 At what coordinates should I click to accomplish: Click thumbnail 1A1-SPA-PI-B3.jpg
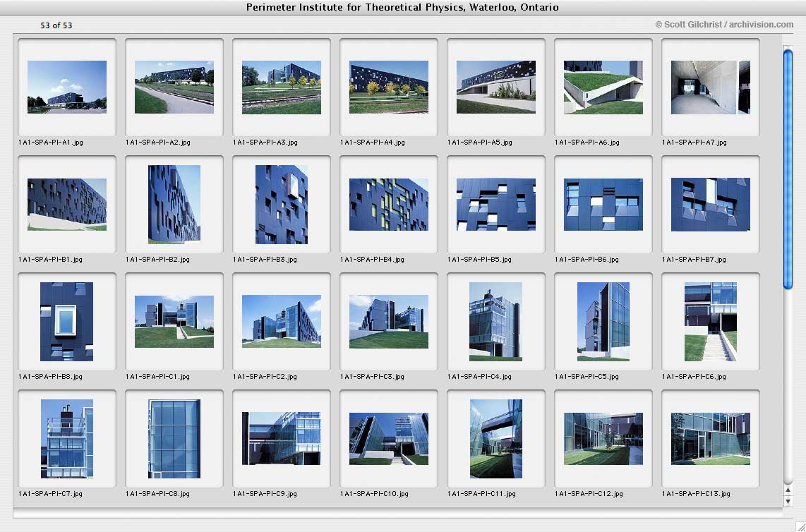pos(281,204)
